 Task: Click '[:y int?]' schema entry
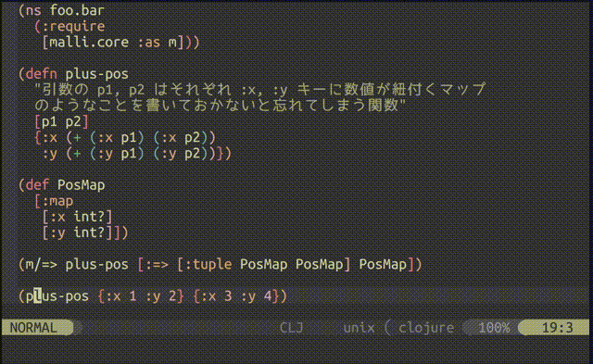point(77,232)
